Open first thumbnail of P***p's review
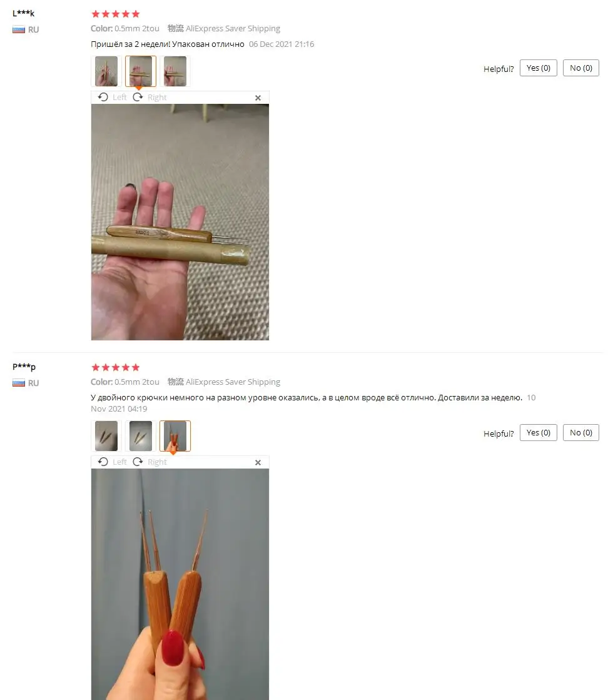Screen dimensions: 613x700 (106, 436)
